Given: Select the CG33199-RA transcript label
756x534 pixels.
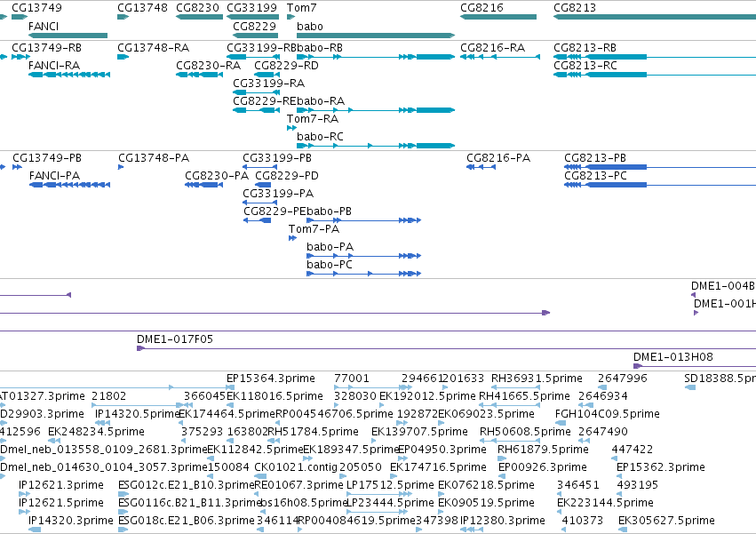Looking at the screenshot, I should (x=269, y=84).
